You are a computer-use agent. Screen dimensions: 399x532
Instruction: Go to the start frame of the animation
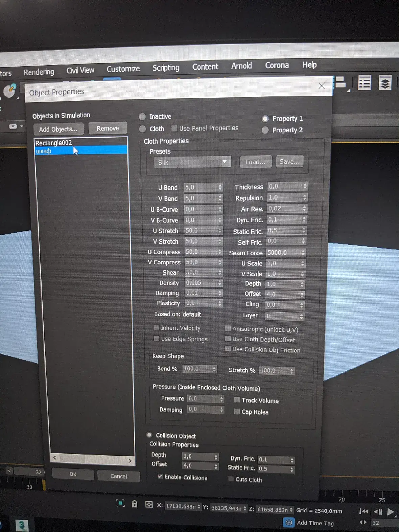tap(363, 511)
